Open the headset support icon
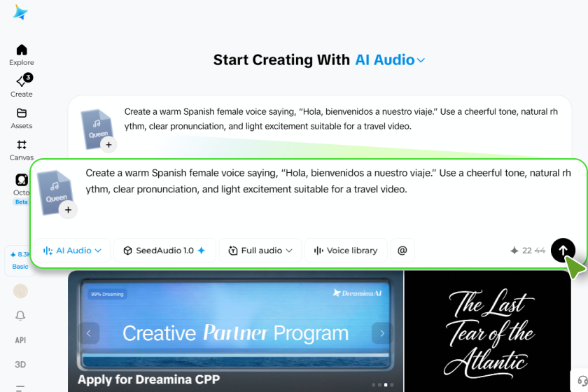 coord(582,381)
